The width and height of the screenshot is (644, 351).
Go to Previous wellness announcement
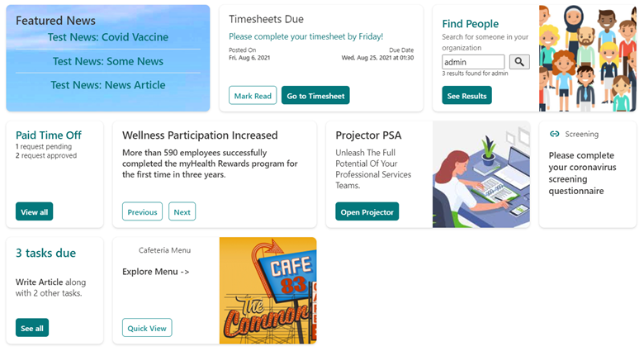click(x=142, y=211)
